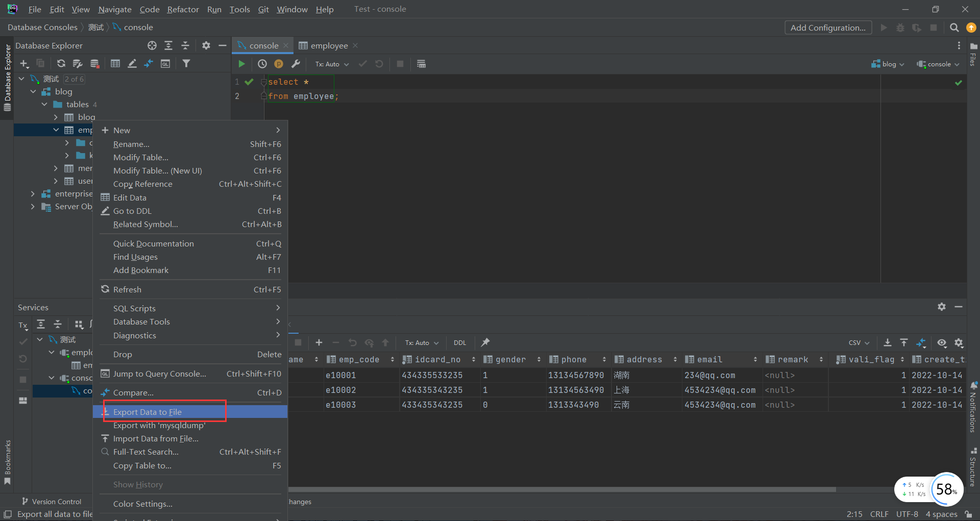Open the Tx: Auto dropdown in editor toolbar
The height and width of the screenshot is (521, 980).
pos(332,64)
